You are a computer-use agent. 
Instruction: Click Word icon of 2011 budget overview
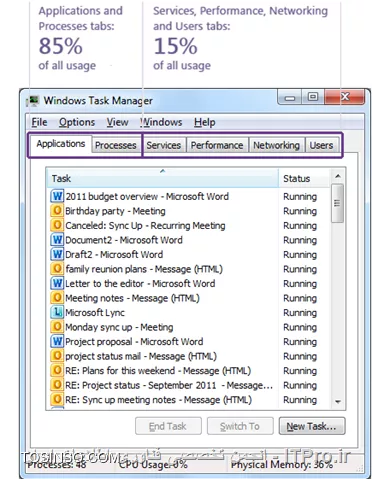point(57,196)
